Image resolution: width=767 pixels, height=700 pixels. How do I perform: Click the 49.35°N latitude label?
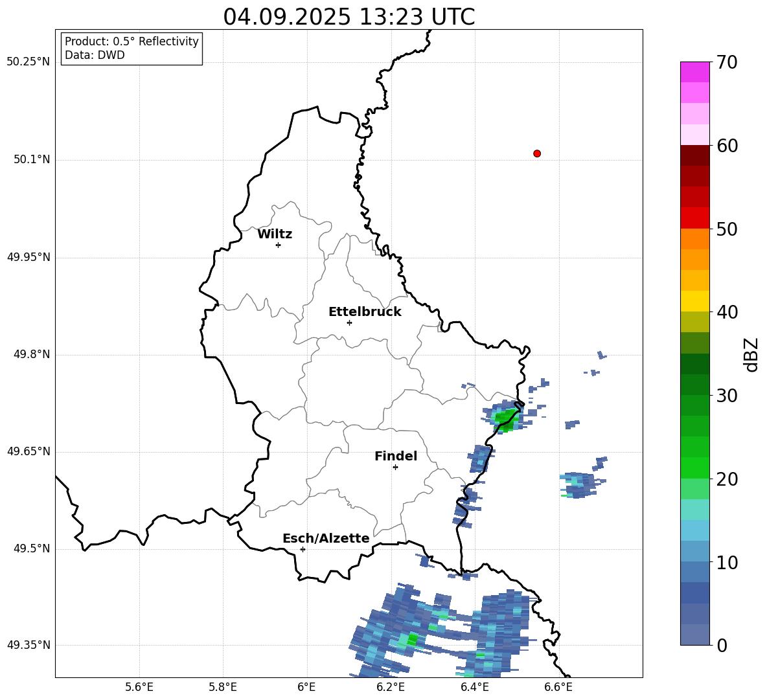coord(29,645)
